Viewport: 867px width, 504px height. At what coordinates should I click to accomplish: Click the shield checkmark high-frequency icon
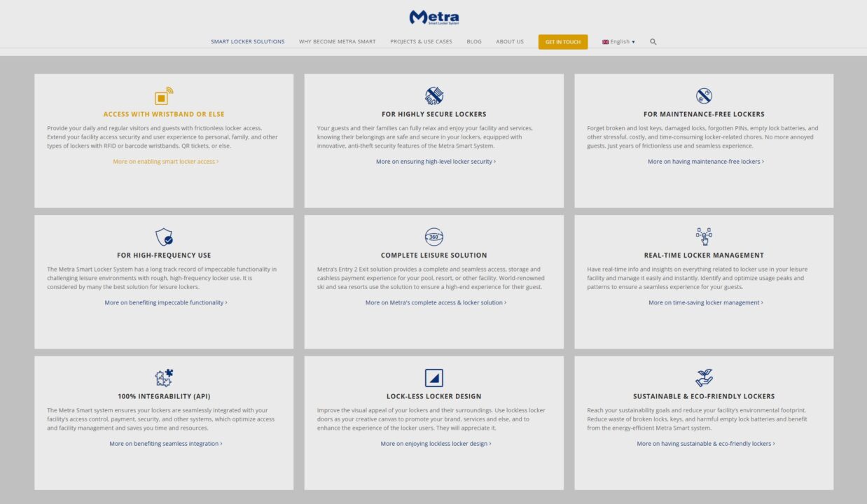[x=164, y=237]
